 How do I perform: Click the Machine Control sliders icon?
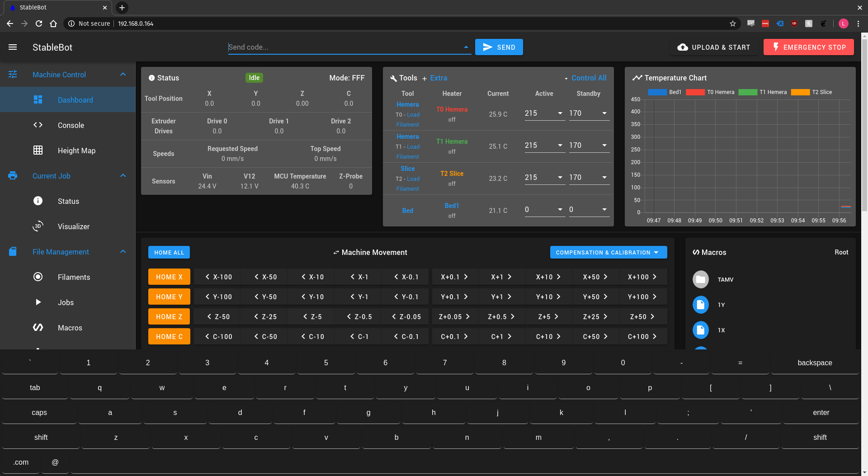pyautogui.click(x=13, y=74)
